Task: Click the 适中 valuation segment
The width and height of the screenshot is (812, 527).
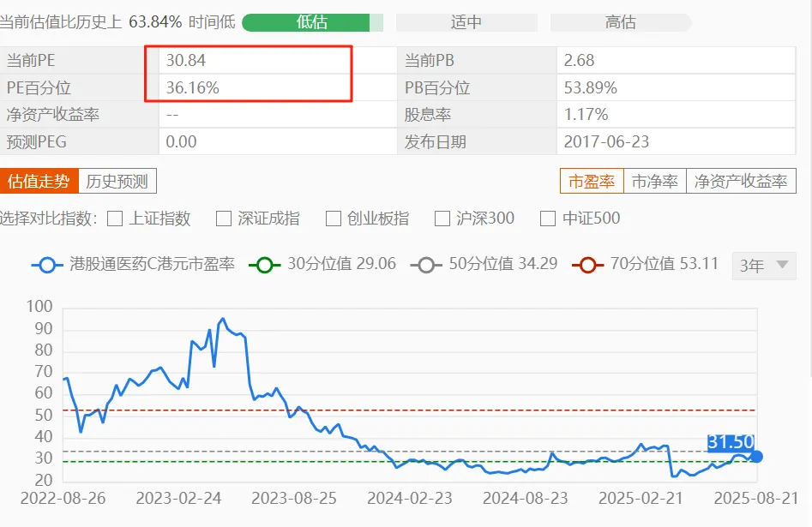Action: pyautogui.click(x=466, y=22)
